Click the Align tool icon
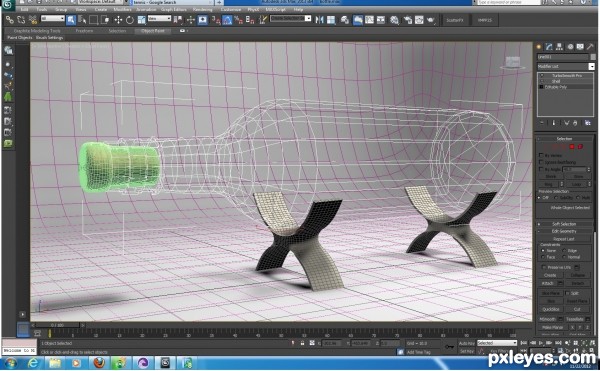The image size is (600, 371). 331,20
